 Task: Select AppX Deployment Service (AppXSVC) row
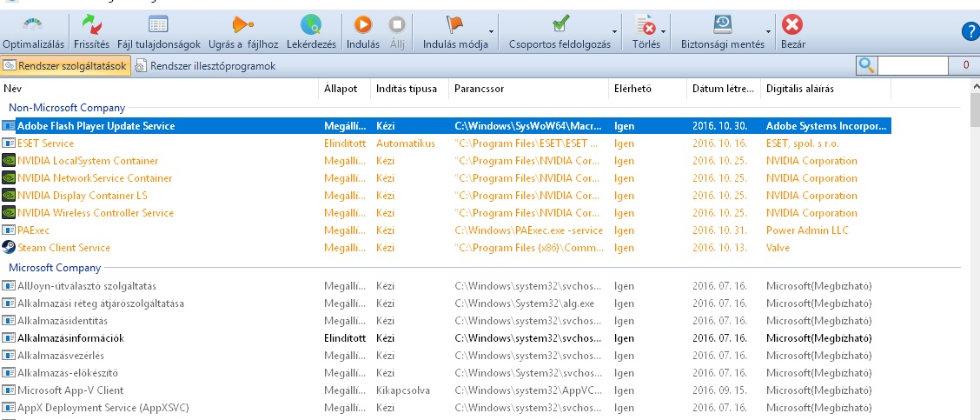click(x=446, y=408)
